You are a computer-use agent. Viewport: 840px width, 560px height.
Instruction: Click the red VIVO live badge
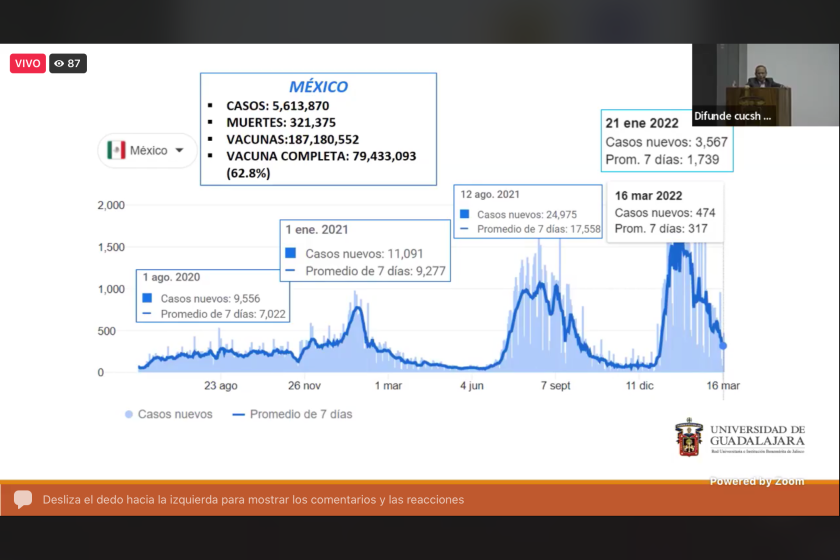pyautogui.click(x=28, y=63)
